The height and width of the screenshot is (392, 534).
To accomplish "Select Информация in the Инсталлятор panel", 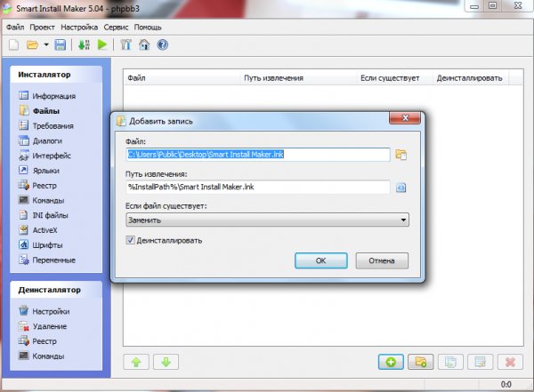I will pyautogui.click(x=53, y=96).
